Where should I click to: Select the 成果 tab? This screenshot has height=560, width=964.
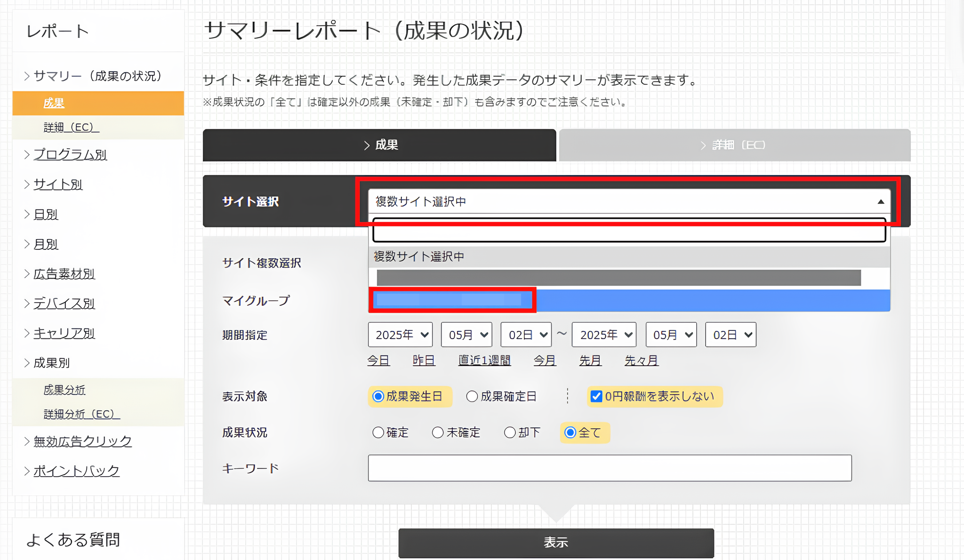tap(379, 145)
